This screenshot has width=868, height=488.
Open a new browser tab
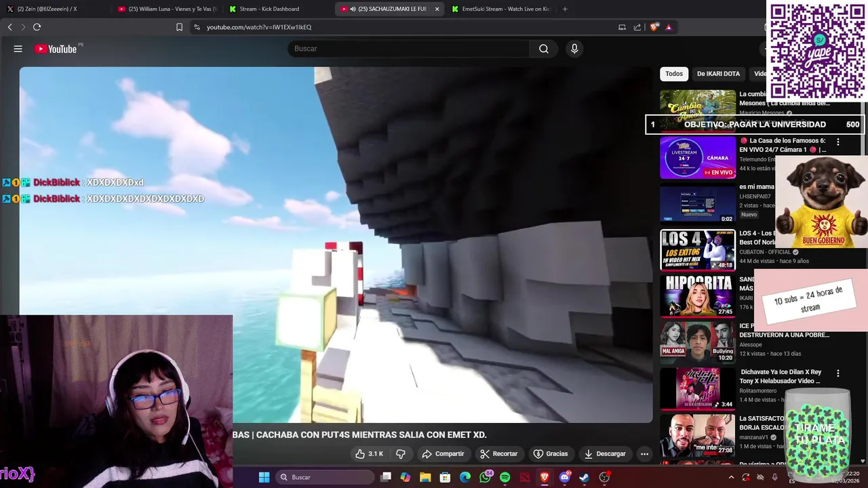pyautogui.click(x=565, y=9)
